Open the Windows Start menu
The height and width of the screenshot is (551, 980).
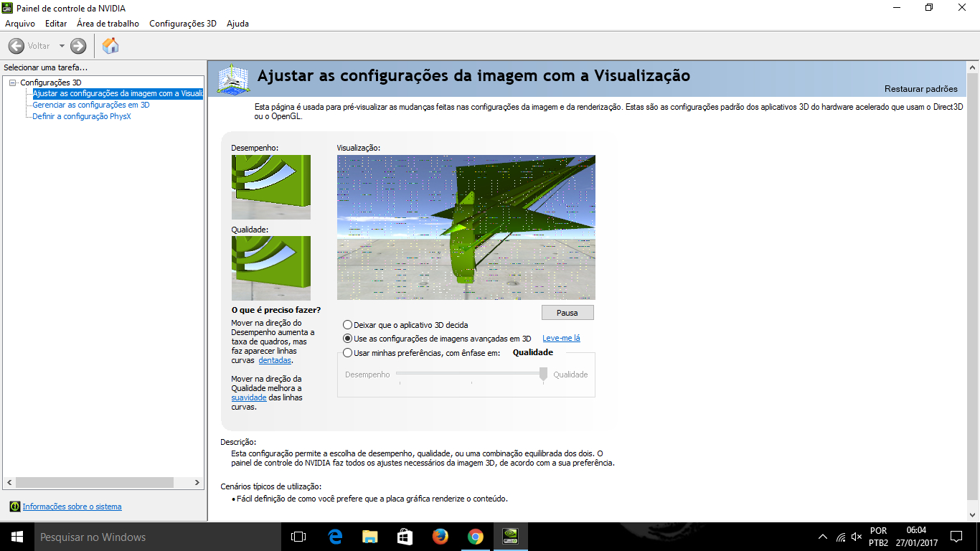pyautogui.click(x=17, y=537)
